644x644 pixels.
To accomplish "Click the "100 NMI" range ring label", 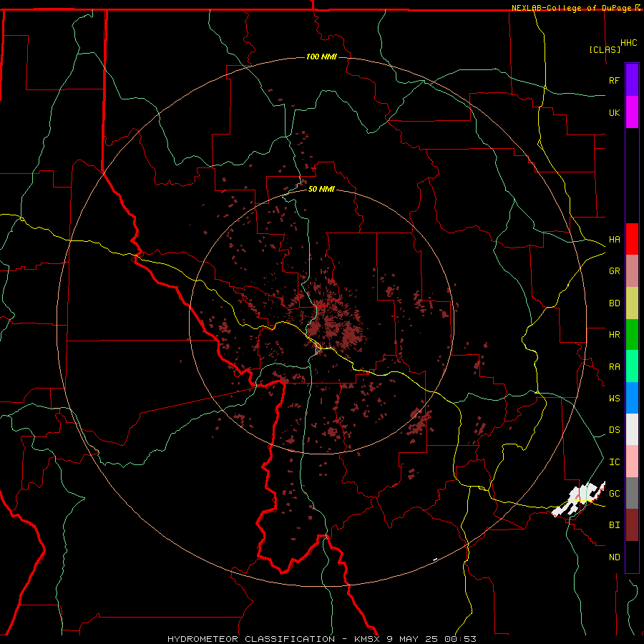I will 321,57.
